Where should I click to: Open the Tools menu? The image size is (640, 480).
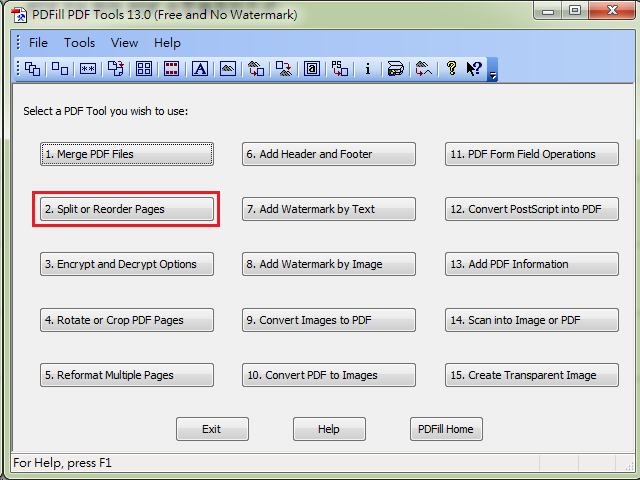pyautogui.click(x=80, y=43)
